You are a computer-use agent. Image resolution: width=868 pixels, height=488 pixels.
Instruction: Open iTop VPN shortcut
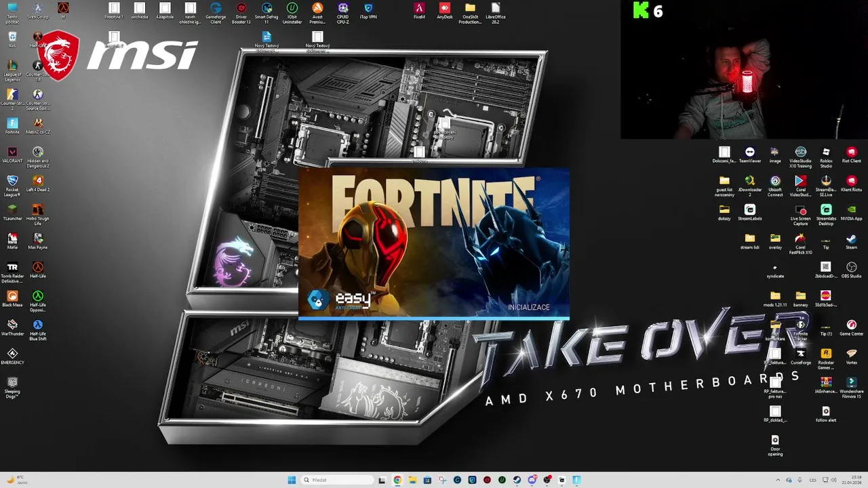tap(368, 11)
